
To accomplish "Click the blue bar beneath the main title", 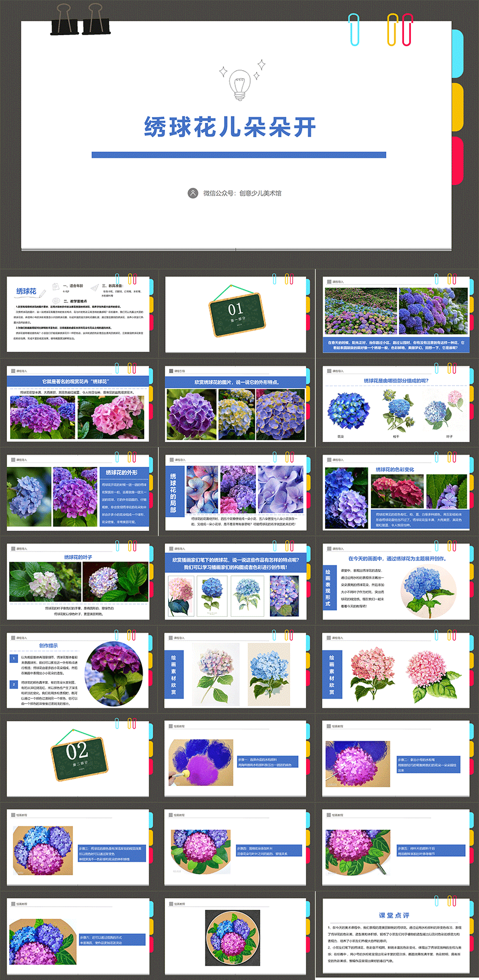I will [x=238, y=155].
